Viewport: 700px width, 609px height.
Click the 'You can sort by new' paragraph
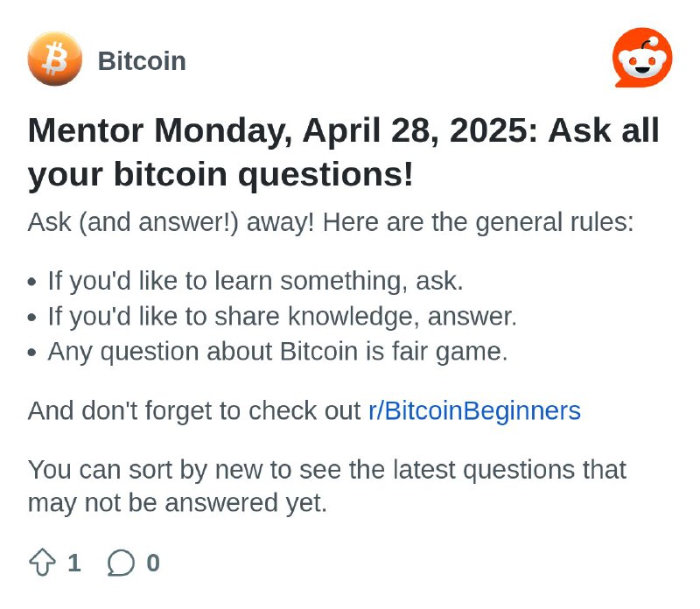327,486
